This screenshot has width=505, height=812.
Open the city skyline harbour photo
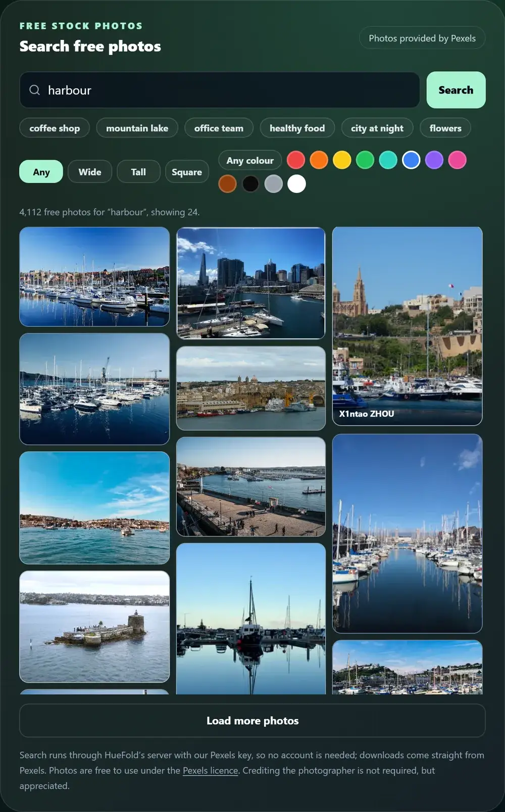click(251, 283)
